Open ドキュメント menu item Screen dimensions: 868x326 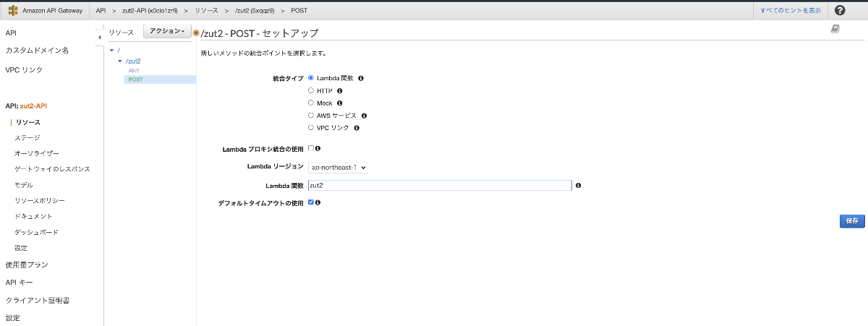point(33,216)
